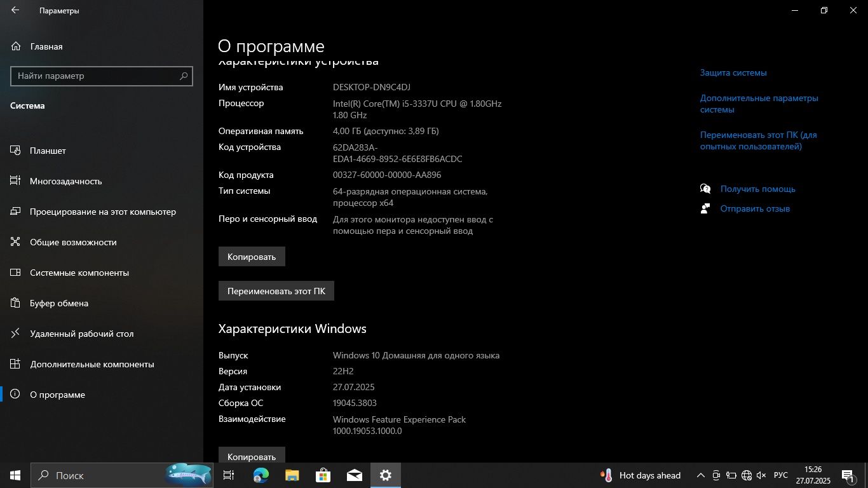Open the Многозадачность settings section

[x=102, y=181]
